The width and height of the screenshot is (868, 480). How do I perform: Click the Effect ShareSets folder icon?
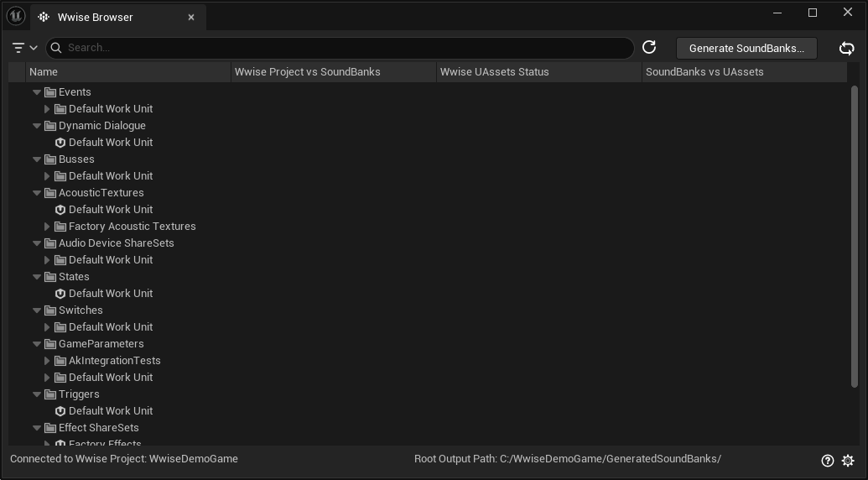tap(50, 428)
